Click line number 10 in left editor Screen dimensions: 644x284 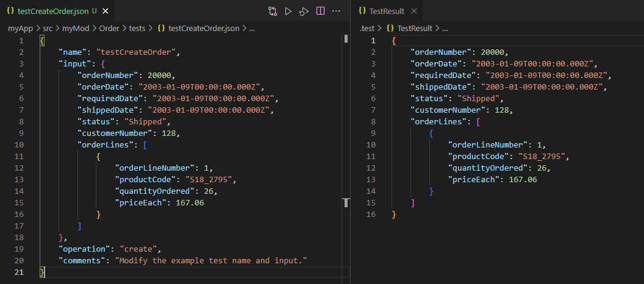point(19,145)
